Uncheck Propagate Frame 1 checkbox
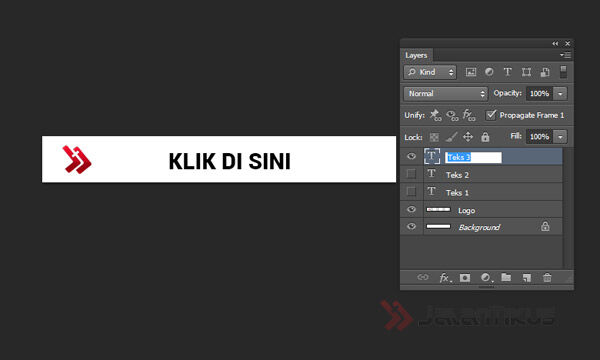 tap(491, 115)
